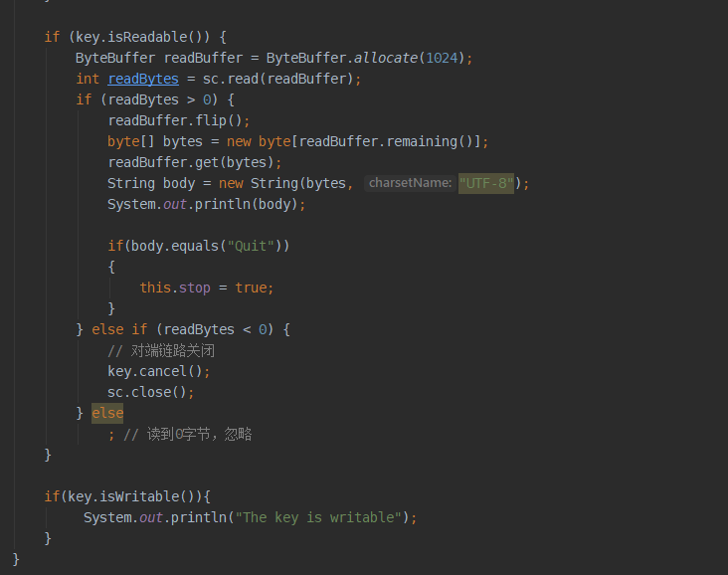Click System.out.println(body) statement

(207, 204)
